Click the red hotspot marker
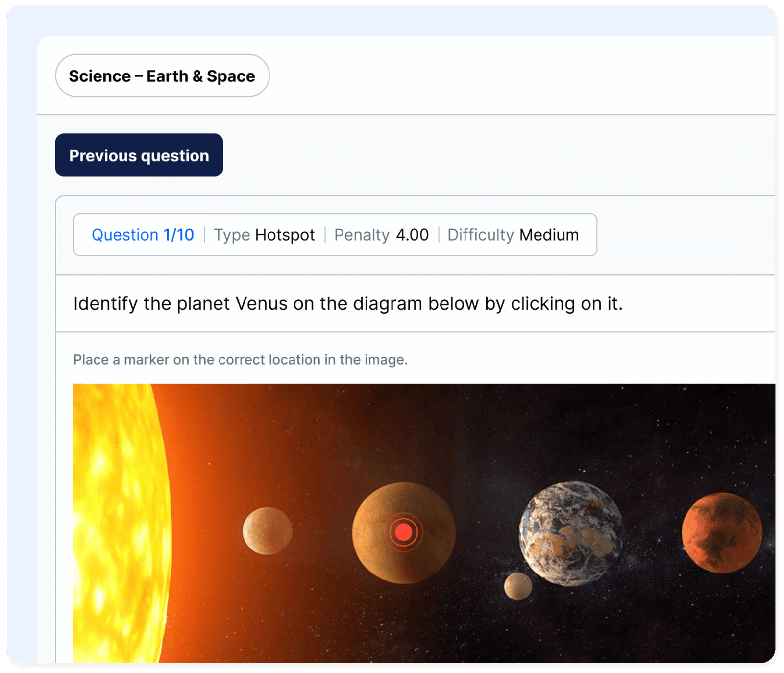The image size is (784, 673). (403, 532)
